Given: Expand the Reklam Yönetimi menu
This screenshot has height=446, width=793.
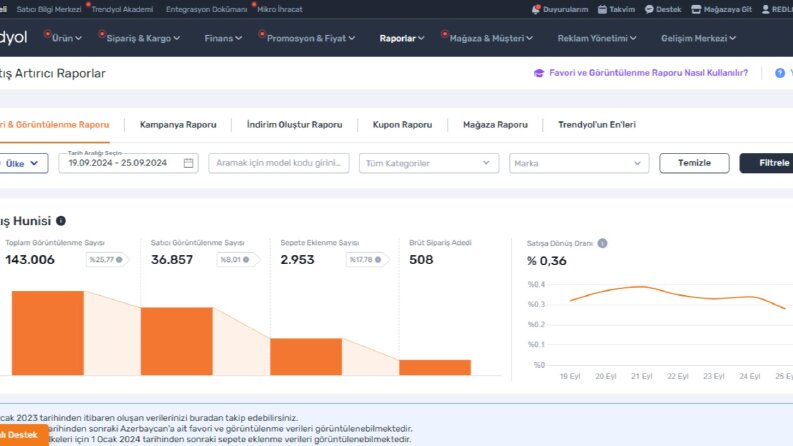Looking at the screenshot, I should click(597, 38).
